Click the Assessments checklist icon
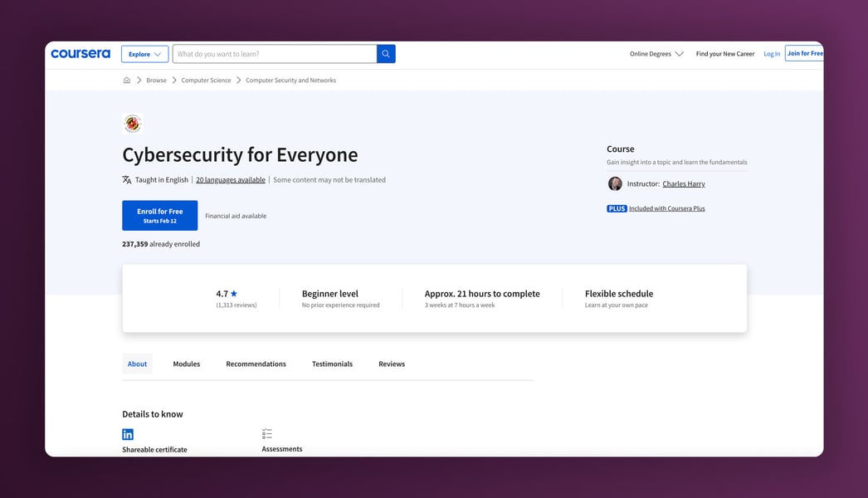The image size is (868, 498). 266,432
